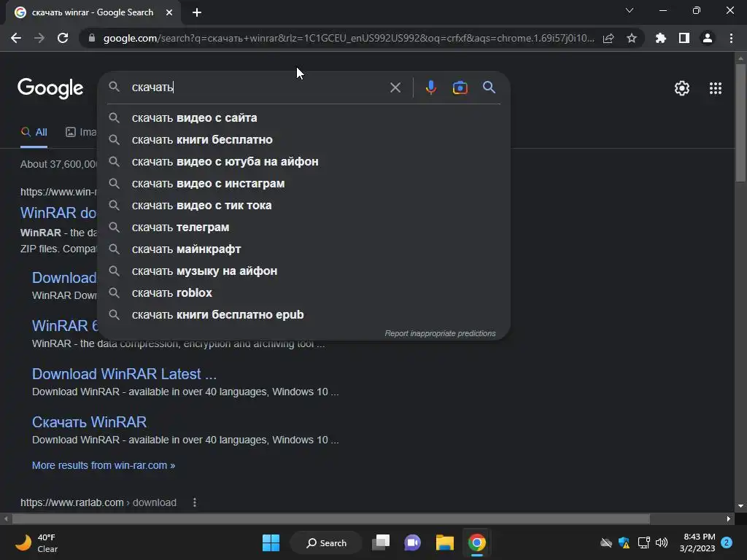This screenshot has width=747, height=560.
Task: Click inside the Google search text field
Action: point(258,87)
